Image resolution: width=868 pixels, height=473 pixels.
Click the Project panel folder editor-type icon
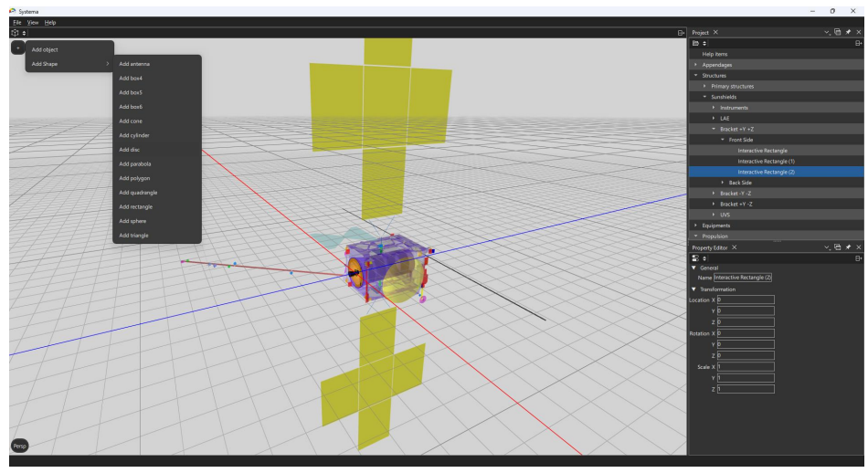(x=696, y=43)
